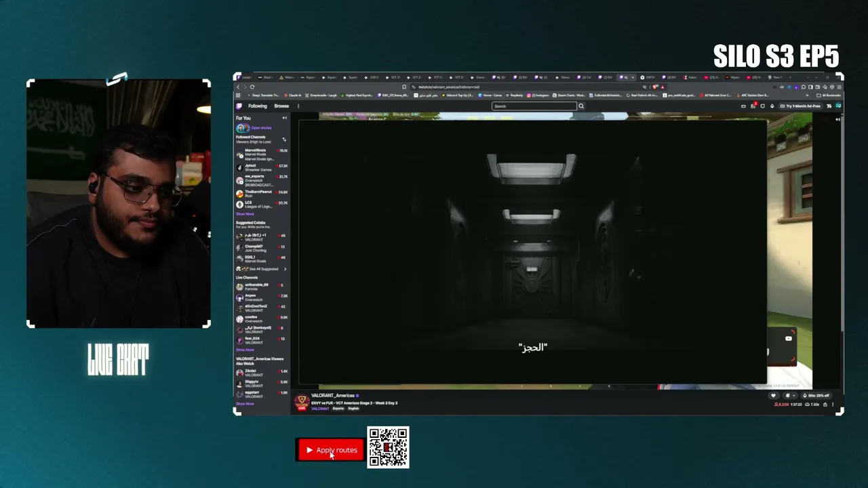The image size is (868, 488).
Task: Show more Also Watch channels
Action: pyautogui.click(x=245, y=404)
